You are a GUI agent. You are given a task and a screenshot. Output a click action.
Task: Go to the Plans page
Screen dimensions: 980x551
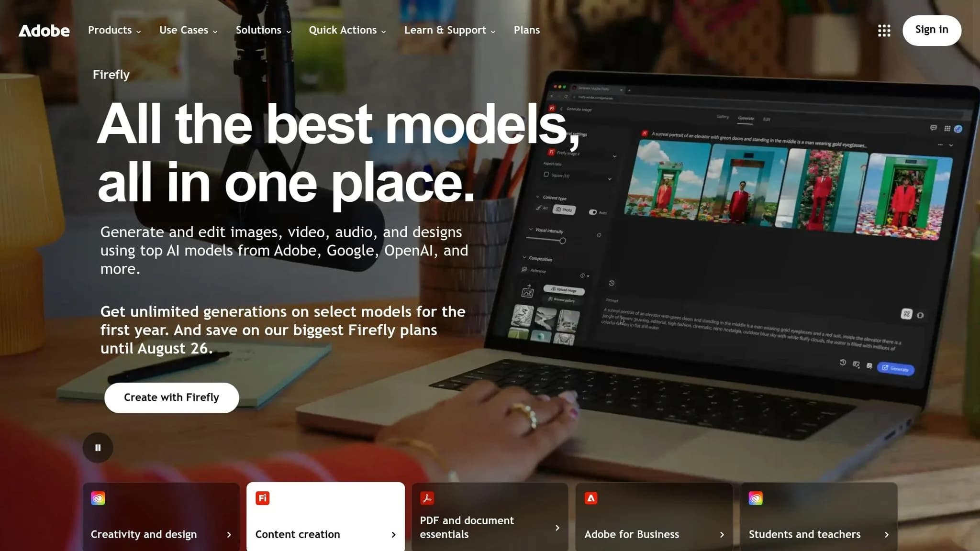coord(527,30)
